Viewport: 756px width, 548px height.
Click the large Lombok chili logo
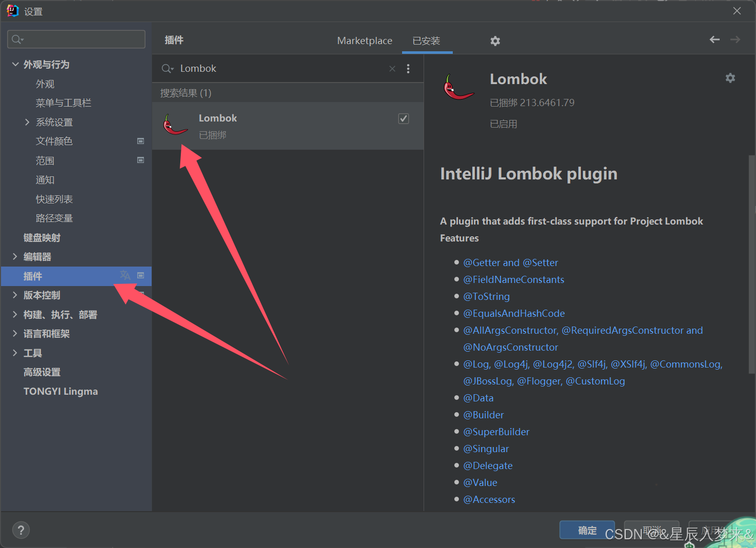click(x=458, y=87)
